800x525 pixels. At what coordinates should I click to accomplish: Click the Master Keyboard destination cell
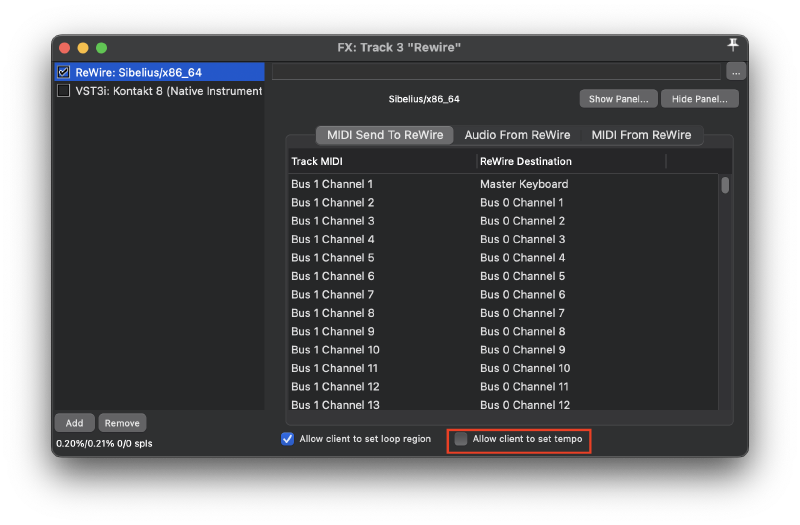(524, 184)
